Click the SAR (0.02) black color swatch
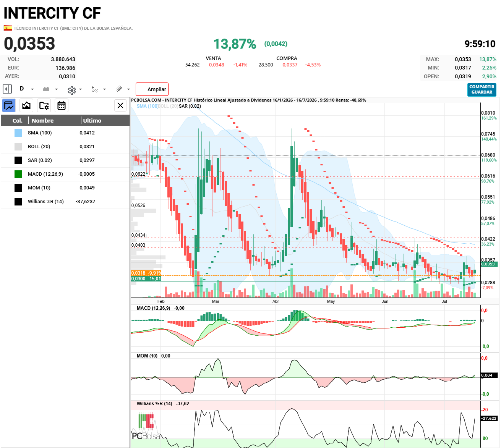 tap(18, 160)
